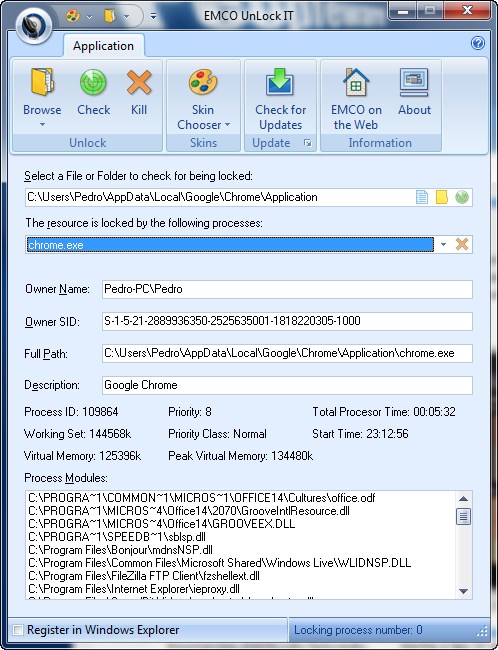The width and height of the screenshot is (498, 650).
Task: Expand the Browse dropdown arrow
Action: click(42, 125)
